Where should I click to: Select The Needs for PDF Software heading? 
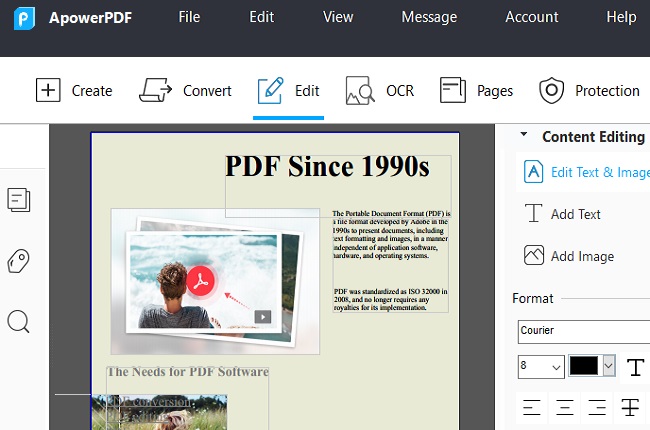(x=188, y=372)
